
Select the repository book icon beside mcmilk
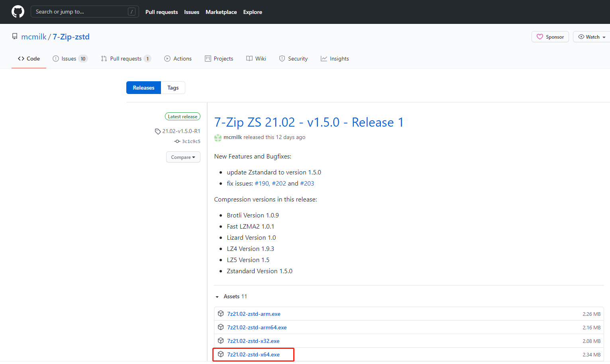(15, 37)
